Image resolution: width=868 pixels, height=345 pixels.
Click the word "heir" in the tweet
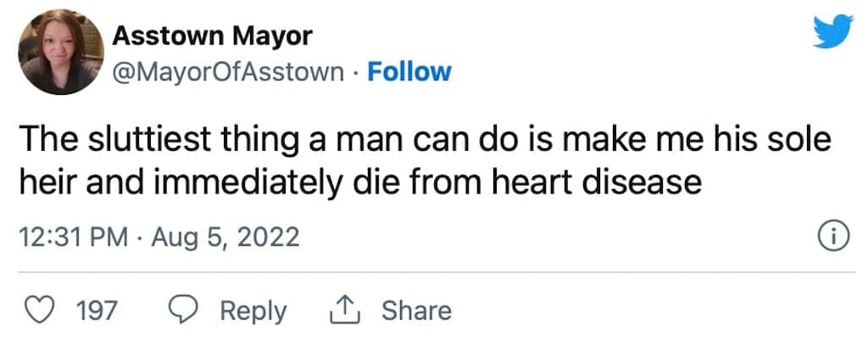45,181
